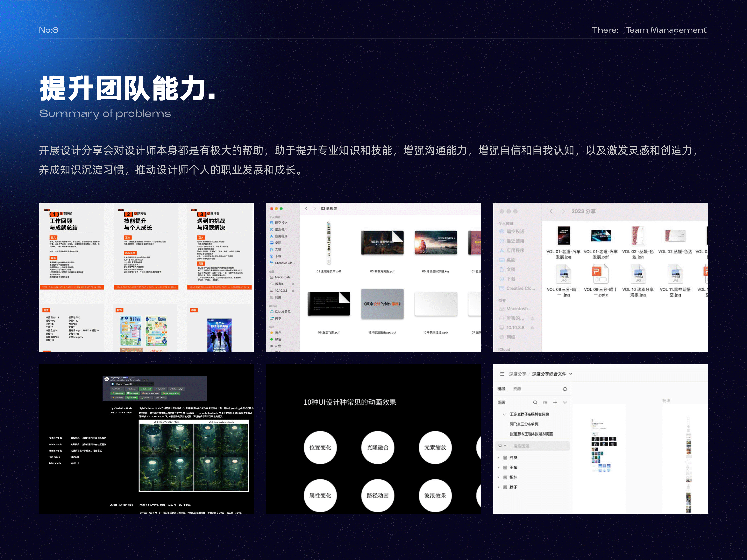The height and width of the screenshot is (560, 747).
Task: Select page 张道麟&王璇&张姚&晓燕
Action: [531, 434]
